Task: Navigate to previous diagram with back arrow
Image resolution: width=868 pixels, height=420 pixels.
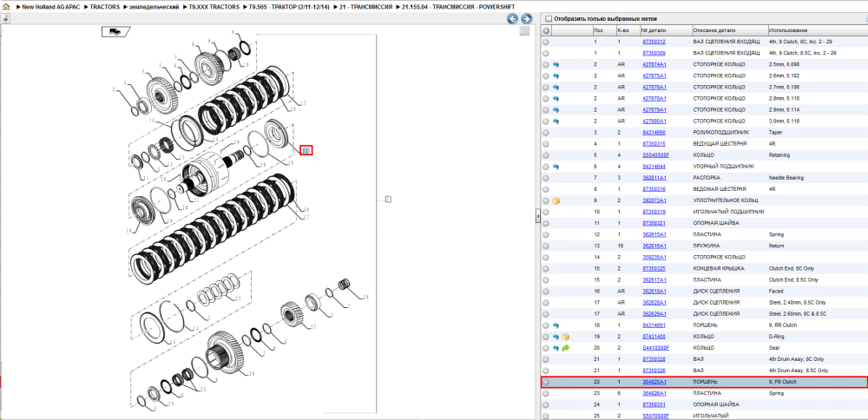Action: click(513, 19)
